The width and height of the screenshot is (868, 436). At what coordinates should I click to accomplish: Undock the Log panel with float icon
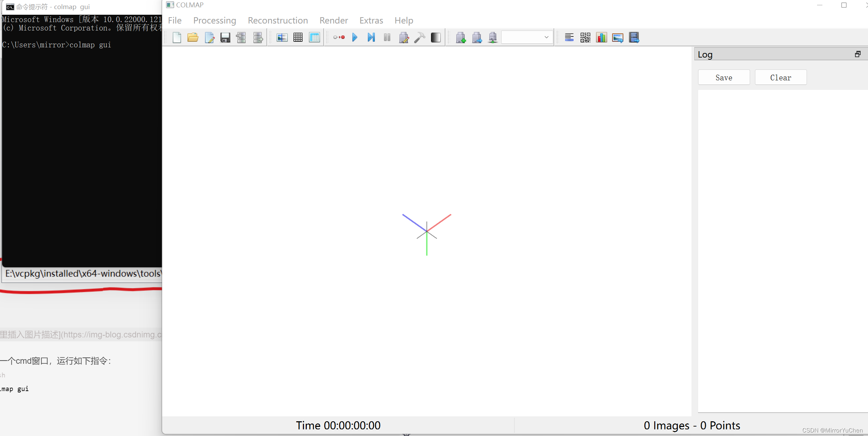pos(857,54)
